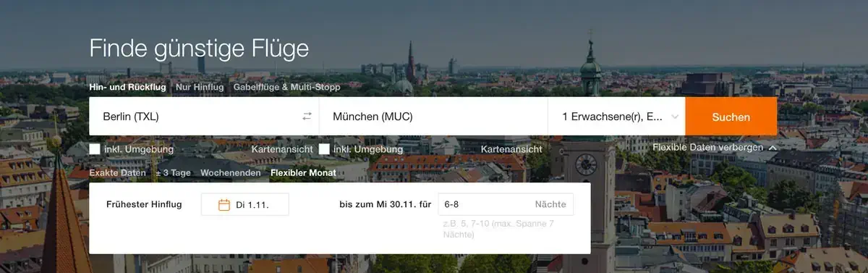Click the orange Suchen button
This screenshot has width=868, height=273.
731,117
